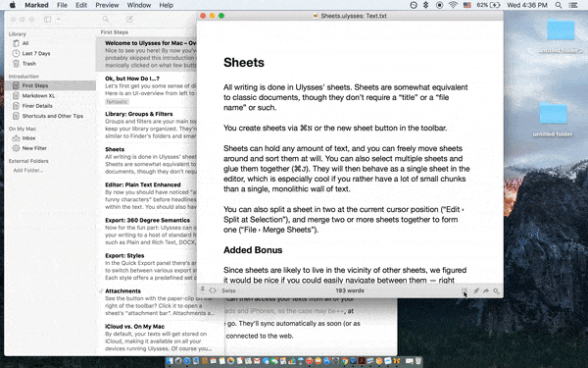Open sheet 'Export: 360 Degree Semantics'
Screen dimensions: 588x368
(147, 231)
